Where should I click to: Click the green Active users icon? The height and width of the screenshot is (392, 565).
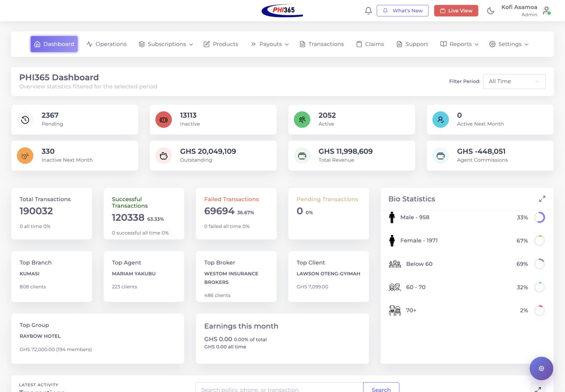[x=302, y=120]
